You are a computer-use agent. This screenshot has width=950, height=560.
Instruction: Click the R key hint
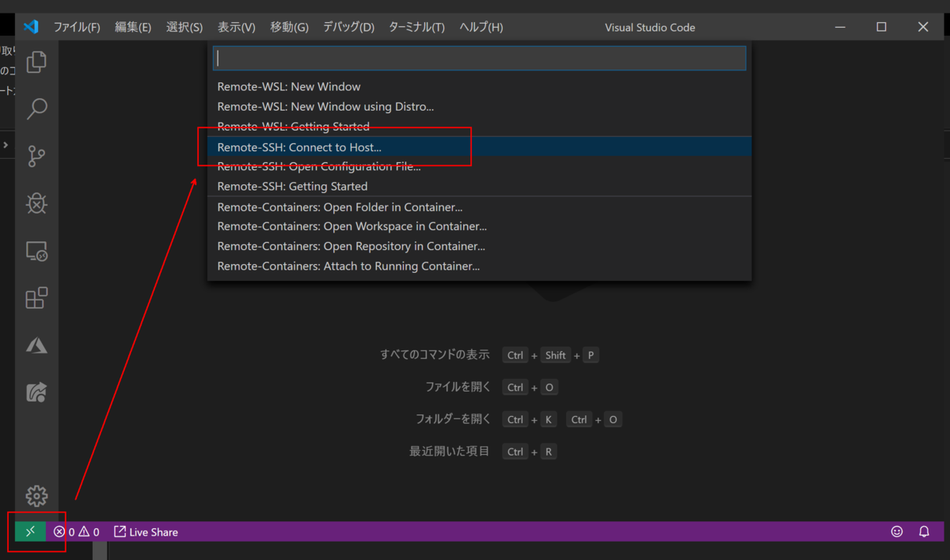[548, 452]
